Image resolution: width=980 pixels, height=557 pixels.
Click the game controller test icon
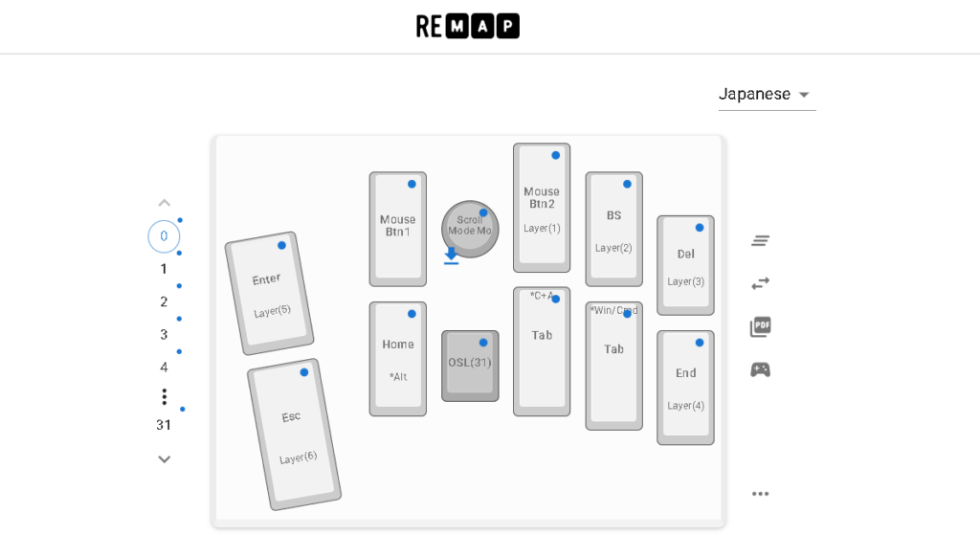pos(760,369)
